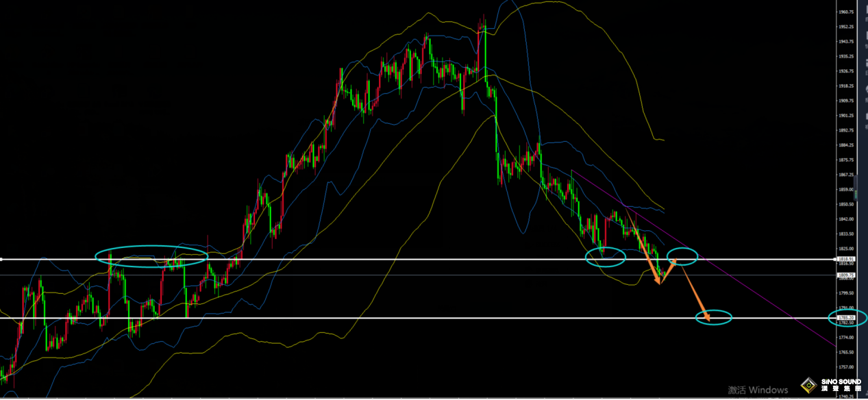Click the 1818.91 price label on axis
The width and height of the screenshot is (868, 400).
(845, 259)
